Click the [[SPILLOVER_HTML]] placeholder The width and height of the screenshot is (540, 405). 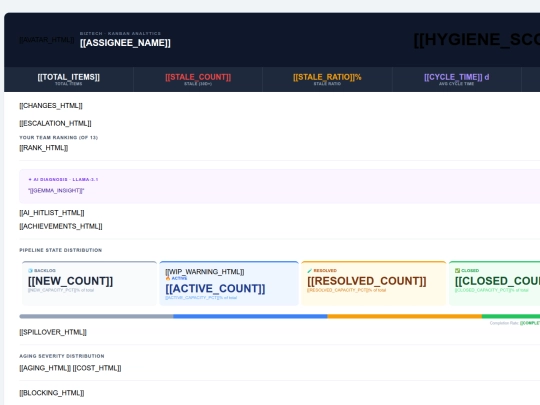(x=53, y=332)
